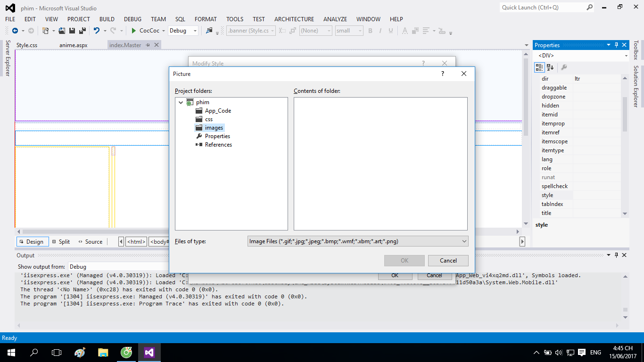Viewport: 644px width, 362px height.
Task: Open the BUILD menu
Action: pos(107,19)
